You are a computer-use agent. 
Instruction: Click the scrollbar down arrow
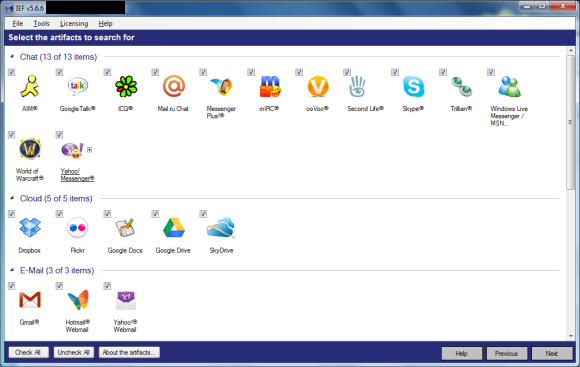click(x=570, y=336)
